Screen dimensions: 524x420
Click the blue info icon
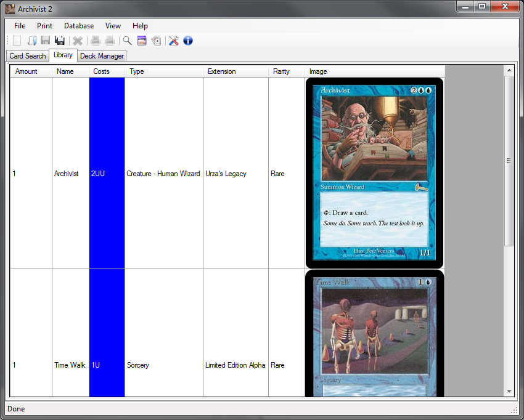pos(188,41)
